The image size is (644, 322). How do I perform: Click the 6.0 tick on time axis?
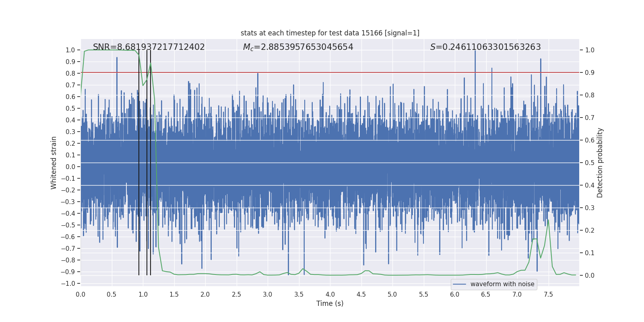pos(455,294)
